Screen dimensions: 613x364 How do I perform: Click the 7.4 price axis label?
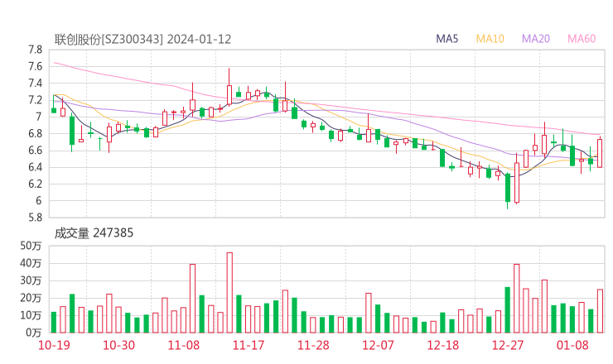coord(35,84)
